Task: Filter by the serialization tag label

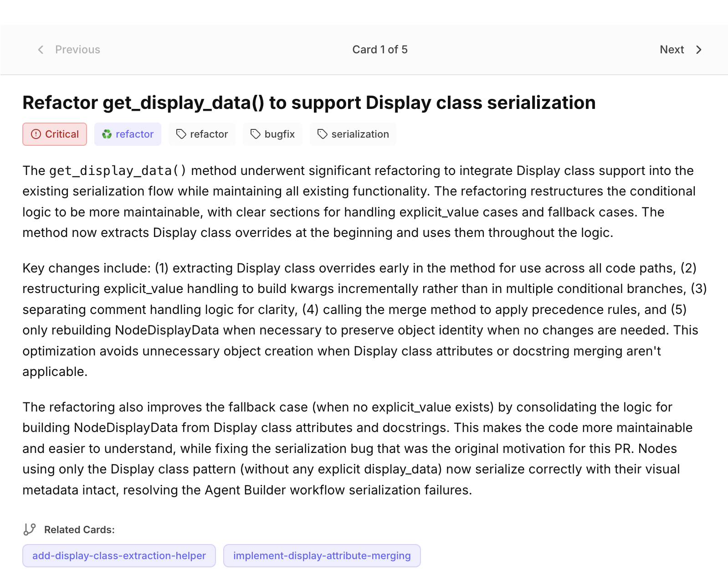Action: [360, 134]
